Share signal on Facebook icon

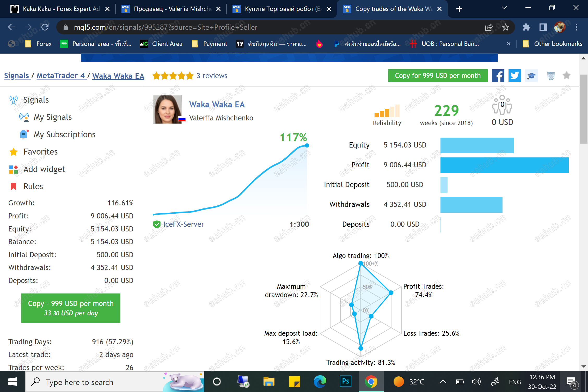[x=498, y=76]
